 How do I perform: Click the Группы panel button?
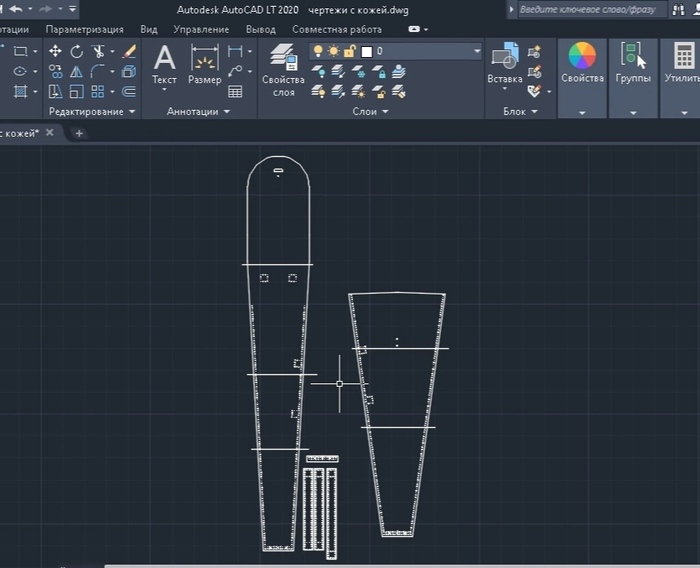tap(632, 65)
